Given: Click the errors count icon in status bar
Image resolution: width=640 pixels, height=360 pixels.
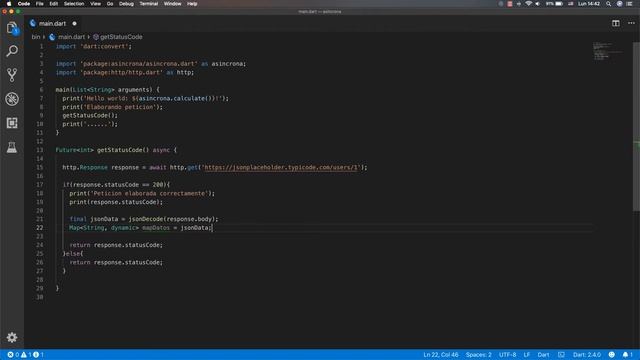Looking at the screenshot, I should click(11, 355).
